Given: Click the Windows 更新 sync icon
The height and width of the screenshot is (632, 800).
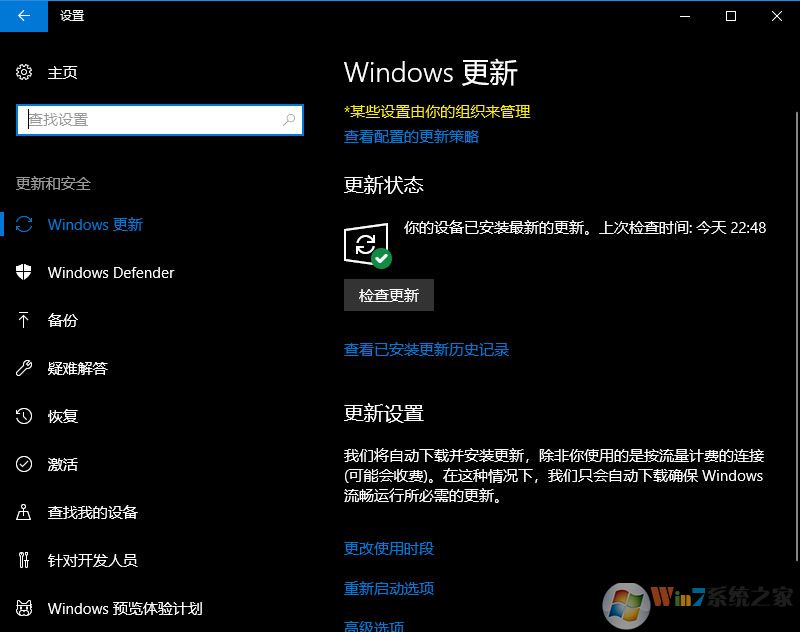Looking at the screenshot, I should 24,224.
